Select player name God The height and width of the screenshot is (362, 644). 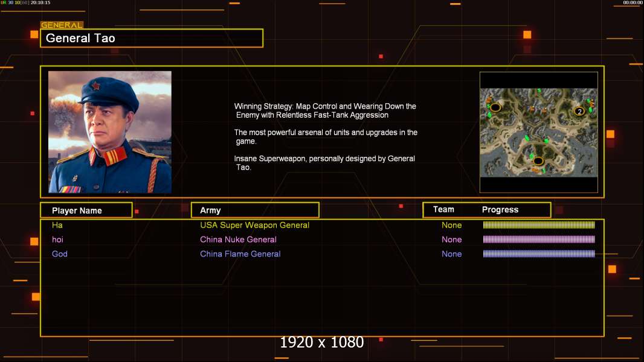point(60,254)
